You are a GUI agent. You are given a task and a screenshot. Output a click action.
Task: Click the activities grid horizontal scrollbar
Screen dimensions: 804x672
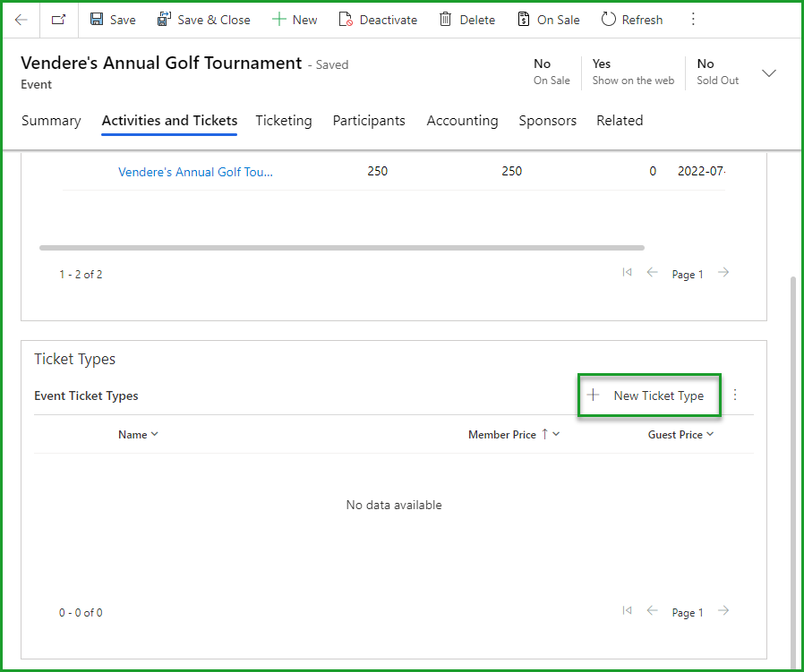(x=341, y=248)
